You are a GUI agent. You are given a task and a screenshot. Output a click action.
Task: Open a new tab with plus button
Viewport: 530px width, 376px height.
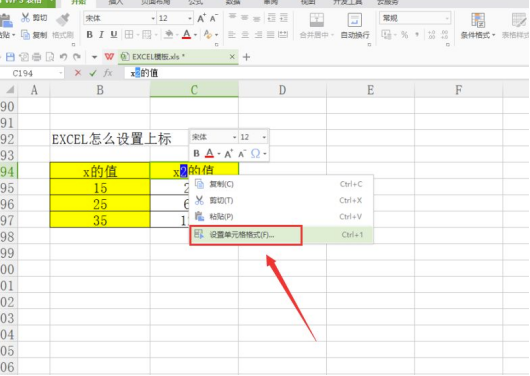(x=246, y=57)
